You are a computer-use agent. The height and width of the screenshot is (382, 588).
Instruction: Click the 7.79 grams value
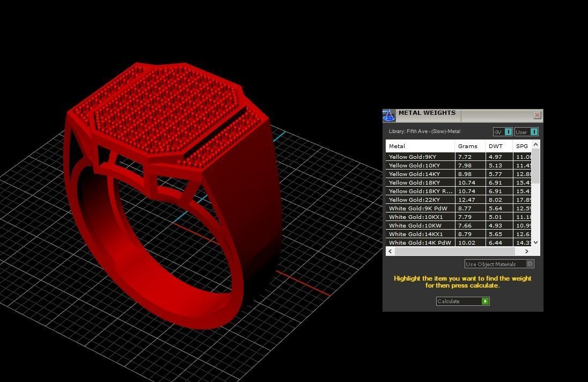(x=465, y=217)
